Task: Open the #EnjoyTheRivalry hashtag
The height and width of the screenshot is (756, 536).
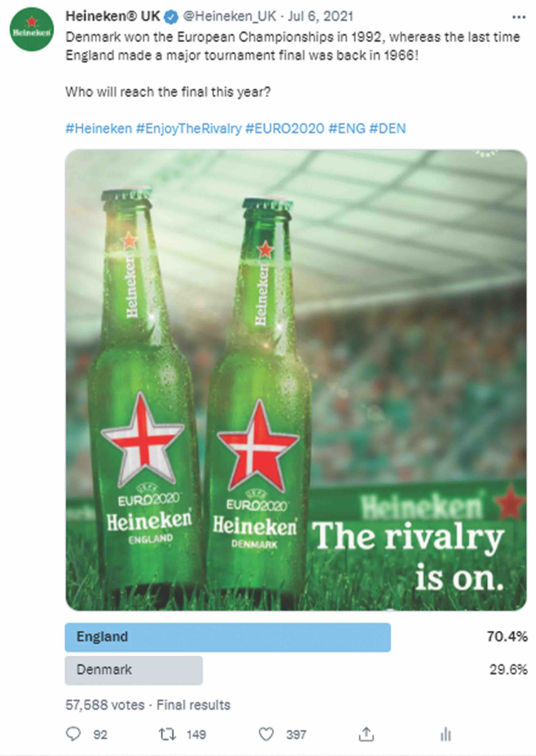Action: (189, 129)
